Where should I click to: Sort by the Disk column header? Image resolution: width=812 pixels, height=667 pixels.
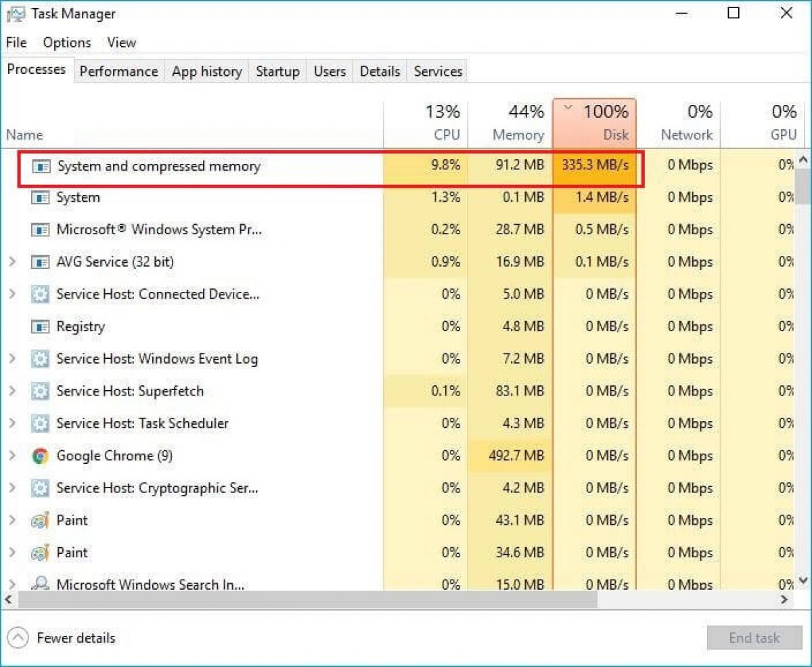(594, 125)
